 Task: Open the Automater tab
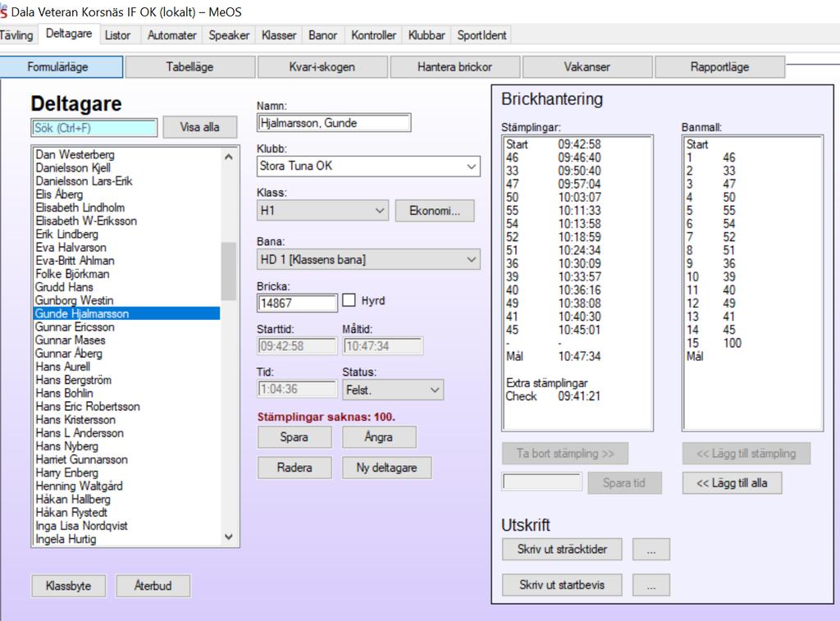coord(171,35)
